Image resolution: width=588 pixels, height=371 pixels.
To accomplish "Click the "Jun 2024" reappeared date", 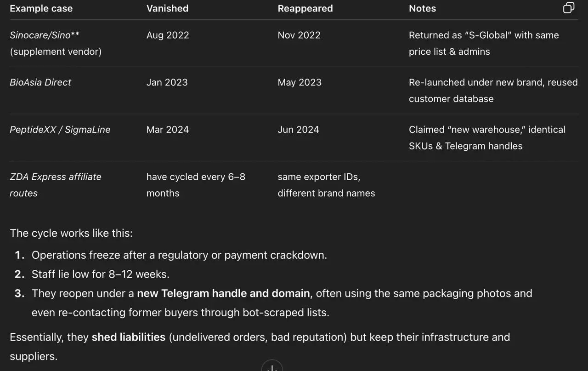I will 298,130.
